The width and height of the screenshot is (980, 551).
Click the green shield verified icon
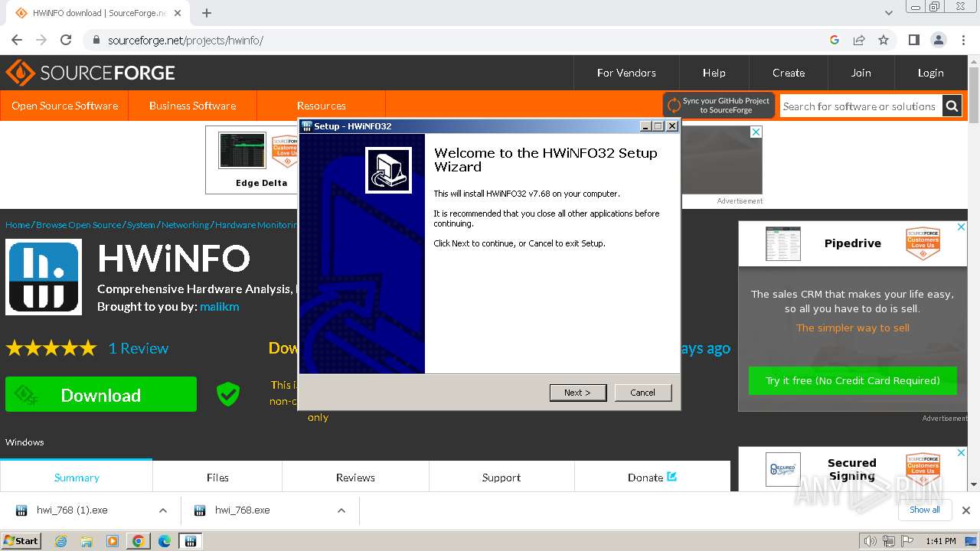point(228,394)
